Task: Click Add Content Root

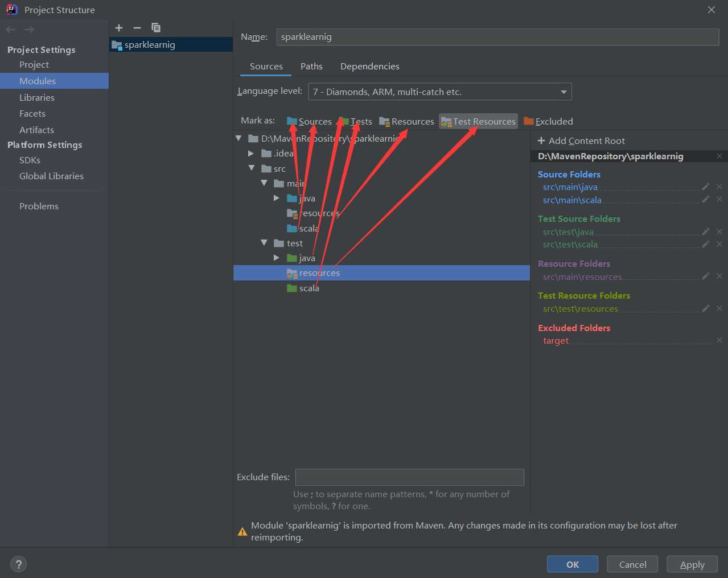Action: pyautogui.click(x=581, y=141)
